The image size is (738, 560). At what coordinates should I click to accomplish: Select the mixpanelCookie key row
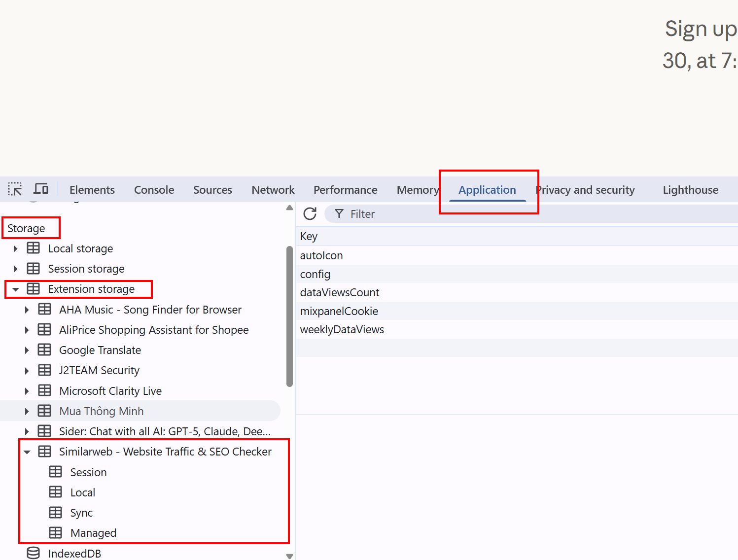click(339, 311)
